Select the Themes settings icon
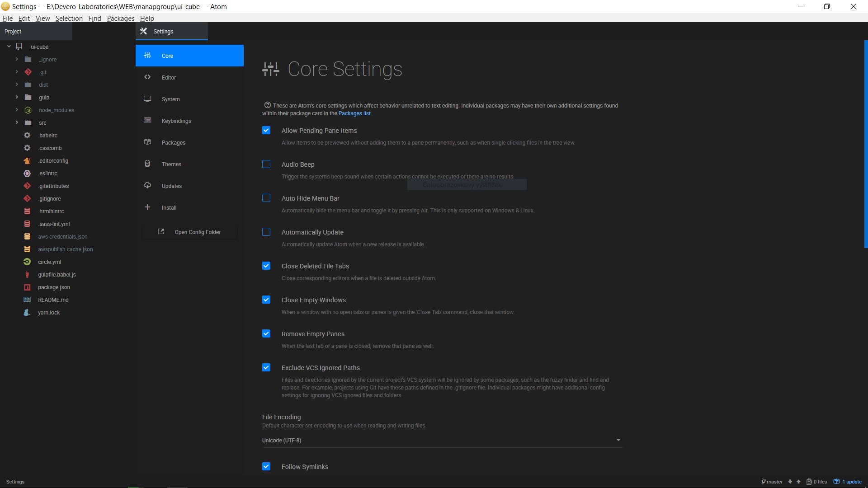Screen dimensions: 868x488 pyautogui.click(x=147, y=164)
